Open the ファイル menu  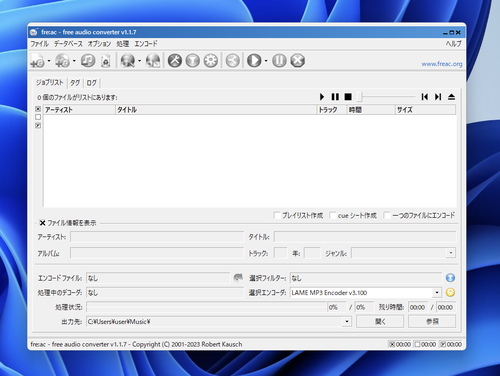click(x=40, y=44)
